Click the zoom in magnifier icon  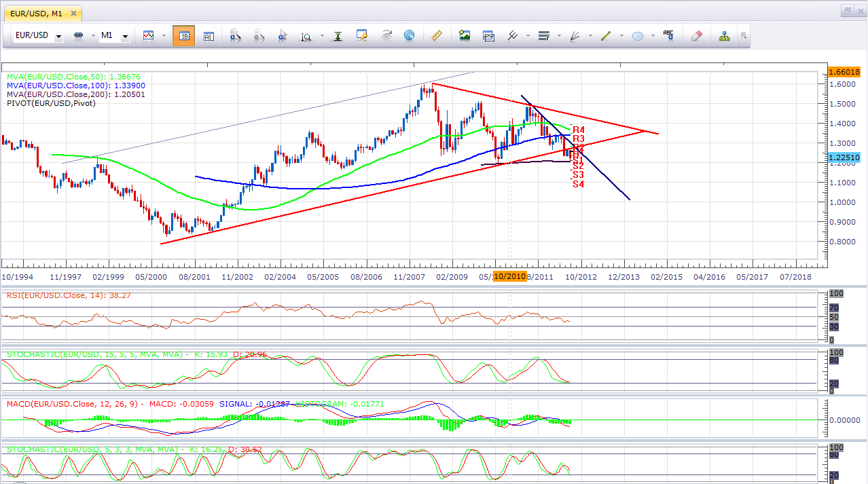pyautogui.click(x=236, y=36)
